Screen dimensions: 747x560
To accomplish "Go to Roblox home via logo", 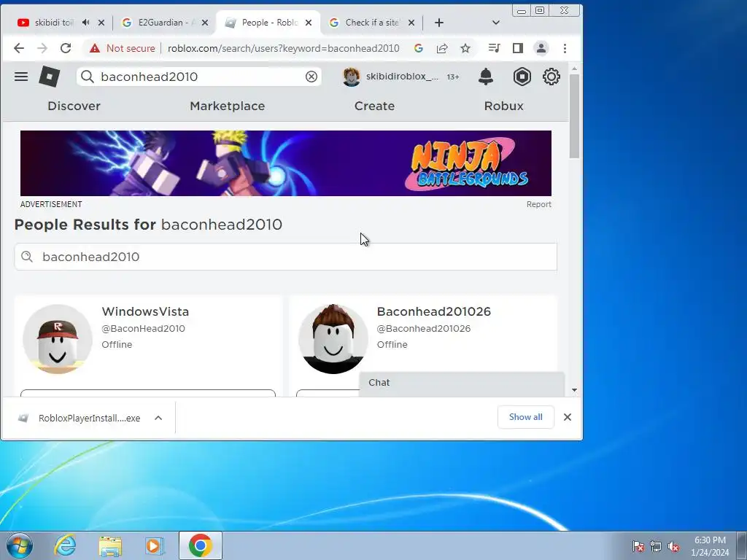I will point(49,77).
